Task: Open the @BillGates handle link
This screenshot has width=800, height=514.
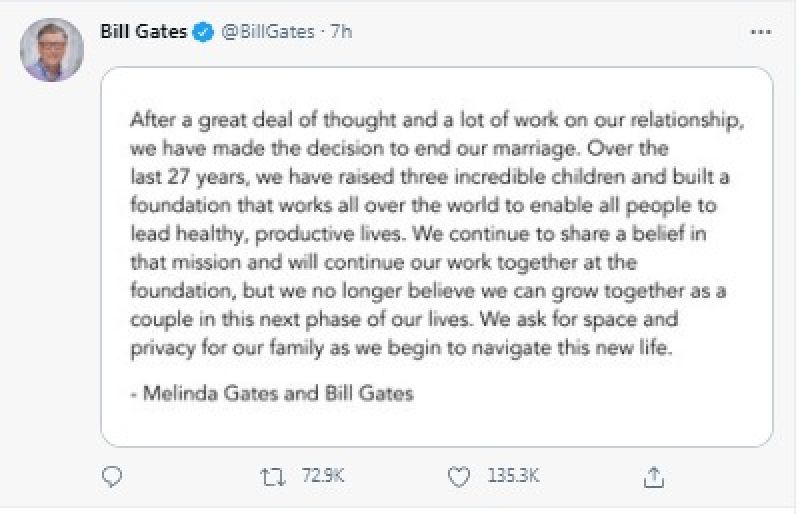Action: [265, 32]
